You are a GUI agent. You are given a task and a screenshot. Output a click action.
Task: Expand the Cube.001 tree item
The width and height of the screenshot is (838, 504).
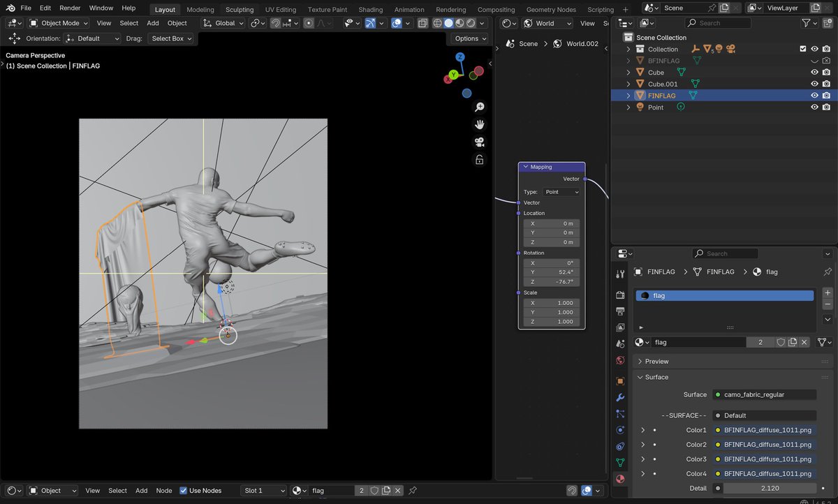(x=628, y=84)
